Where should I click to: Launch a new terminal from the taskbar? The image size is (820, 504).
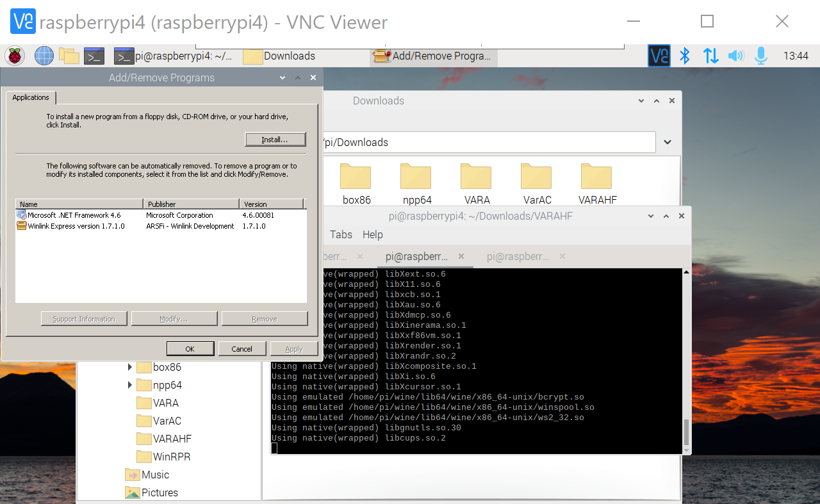[94, 56]
